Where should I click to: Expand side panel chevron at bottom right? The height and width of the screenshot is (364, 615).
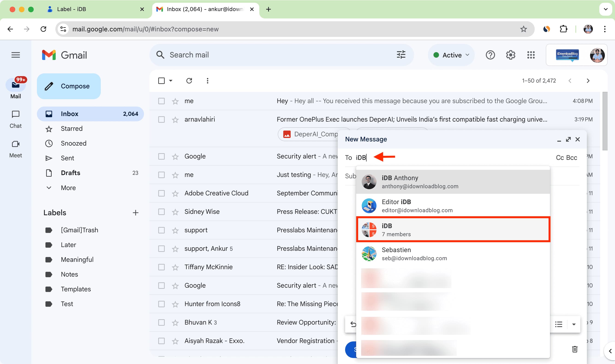610,351
